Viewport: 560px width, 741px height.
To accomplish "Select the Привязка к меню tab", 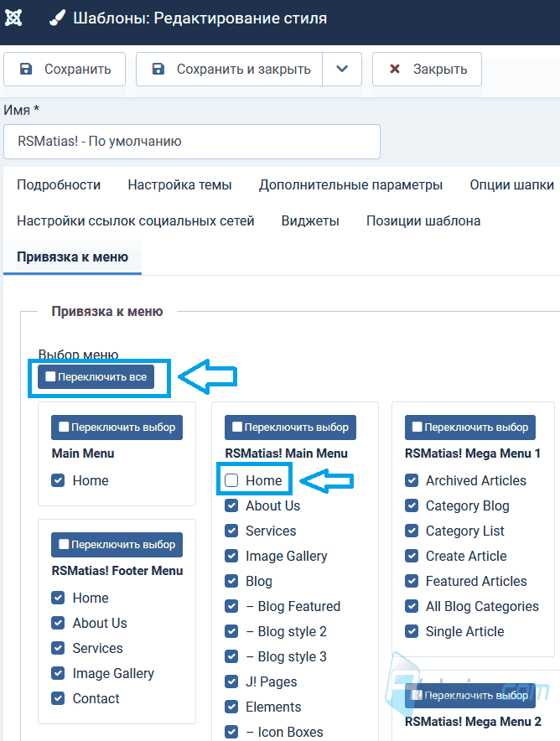I will [73, 256].
